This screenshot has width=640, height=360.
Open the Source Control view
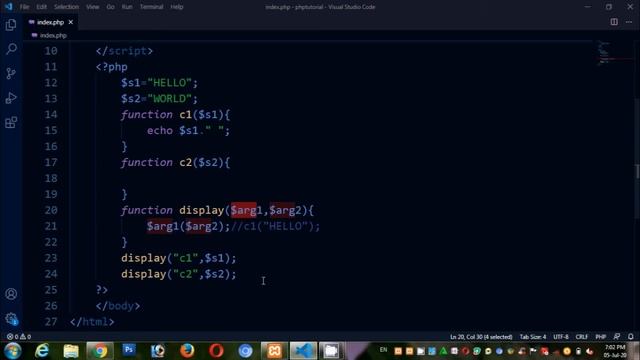(x=11, y=73)
